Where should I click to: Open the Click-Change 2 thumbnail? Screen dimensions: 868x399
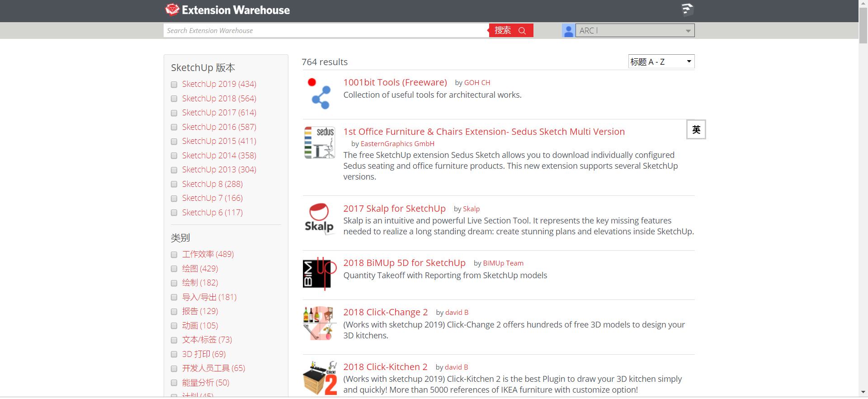[319, 323]
